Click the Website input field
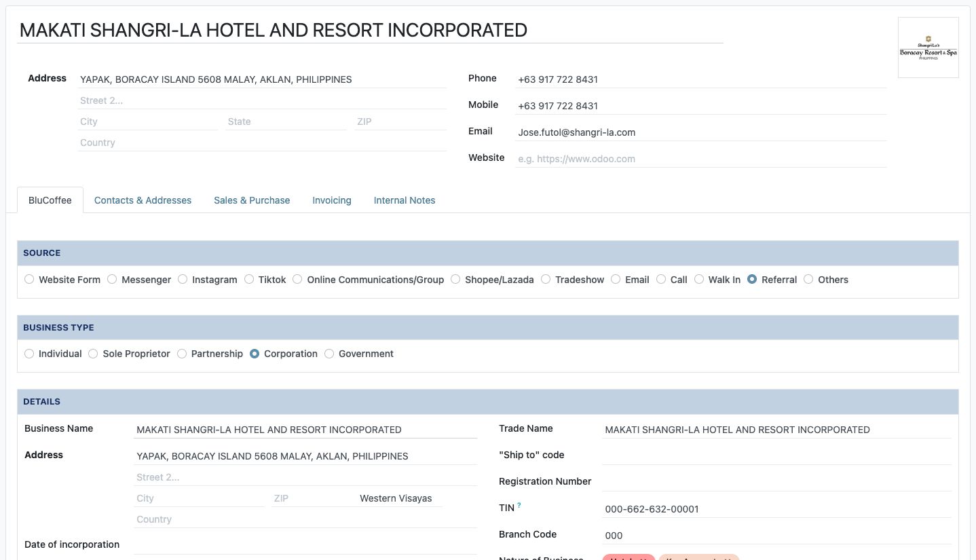The width and height of the screenshot is (976, 560). [x=701, y=159]
